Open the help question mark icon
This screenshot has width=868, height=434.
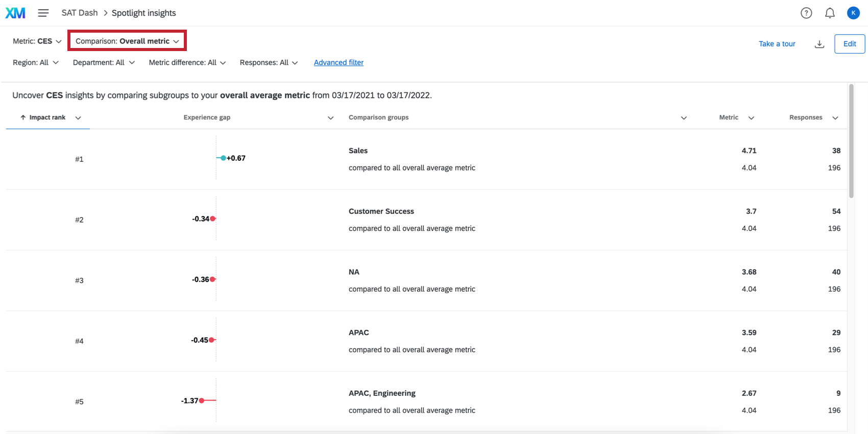pos(806,13)
